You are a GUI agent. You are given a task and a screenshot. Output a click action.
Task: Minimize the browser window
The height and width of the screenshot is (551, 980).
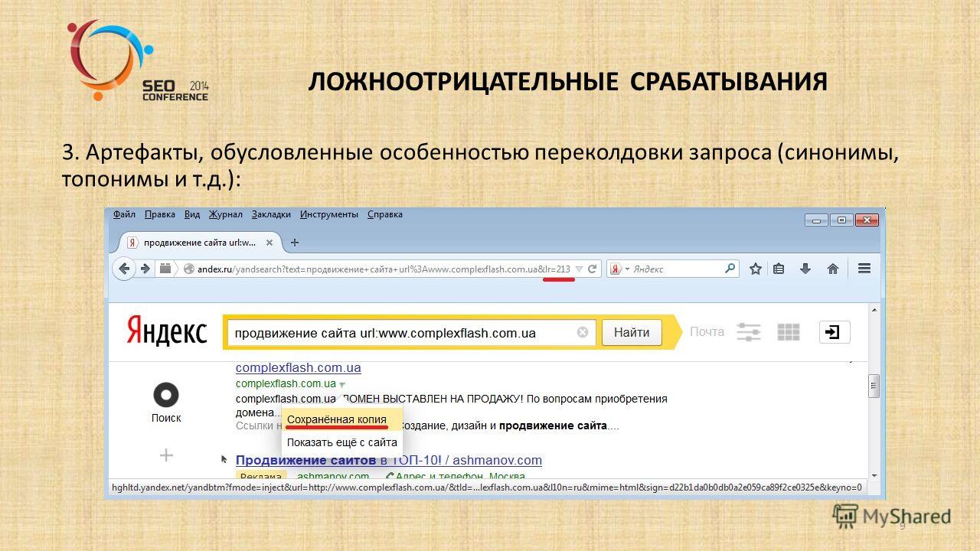pos(816,220)
